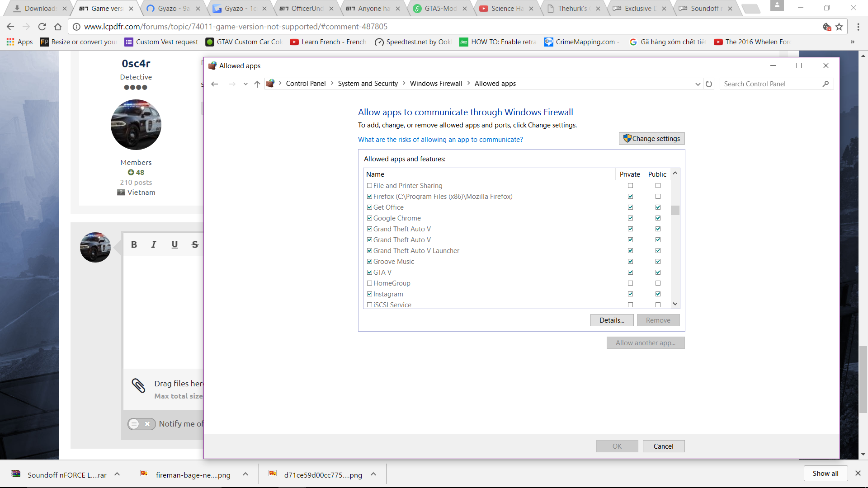Toggle Firefox Public network checkbox
The image size is (868, 488).
coord(658,197)
